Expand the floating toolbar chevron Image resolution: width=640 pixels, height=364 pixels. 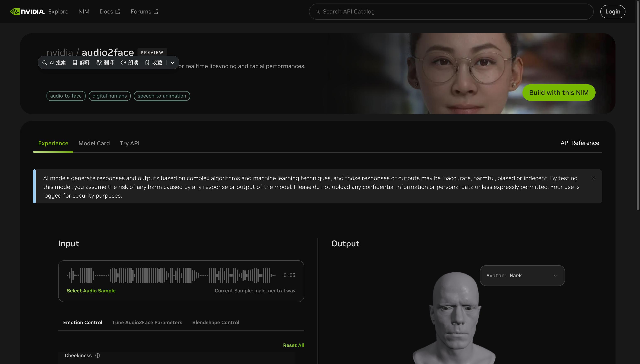(x=172, y=62)
